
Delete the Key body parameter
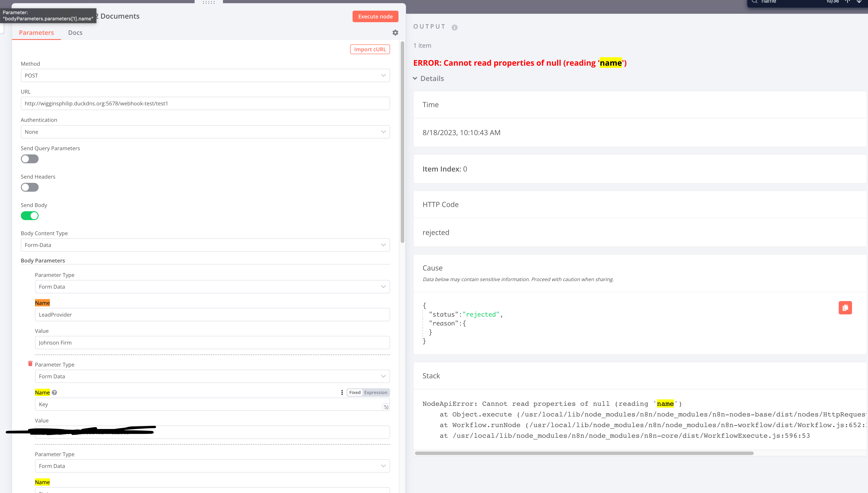click(30, 363)
